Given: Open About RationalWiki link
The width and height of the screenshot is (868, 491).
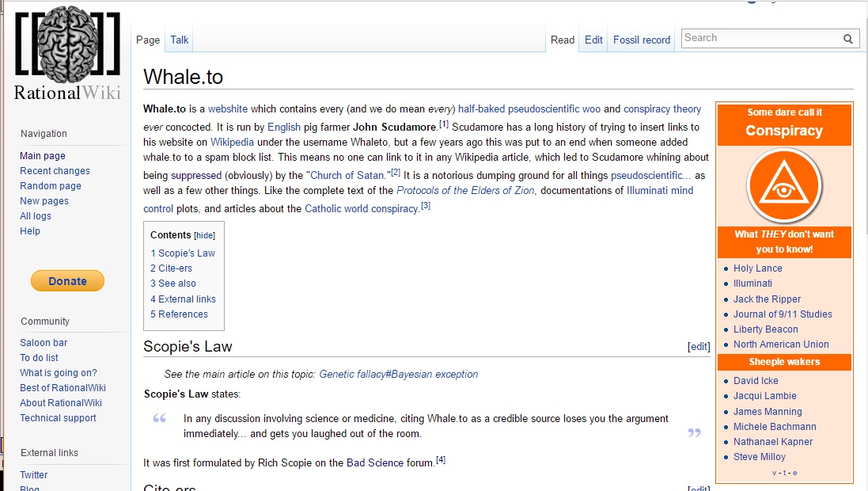Looking at the screenshot, I should click(61, 402).
